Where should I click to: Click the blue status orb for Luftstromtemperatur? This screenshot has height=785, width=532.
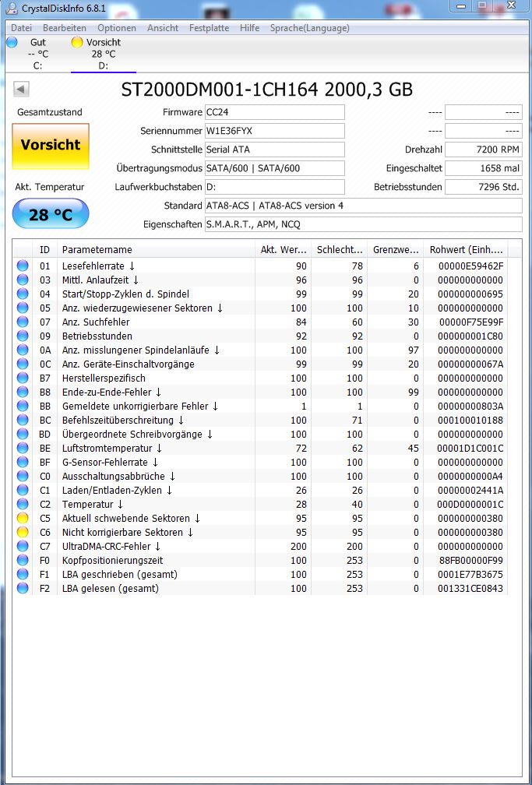point(23,448)
